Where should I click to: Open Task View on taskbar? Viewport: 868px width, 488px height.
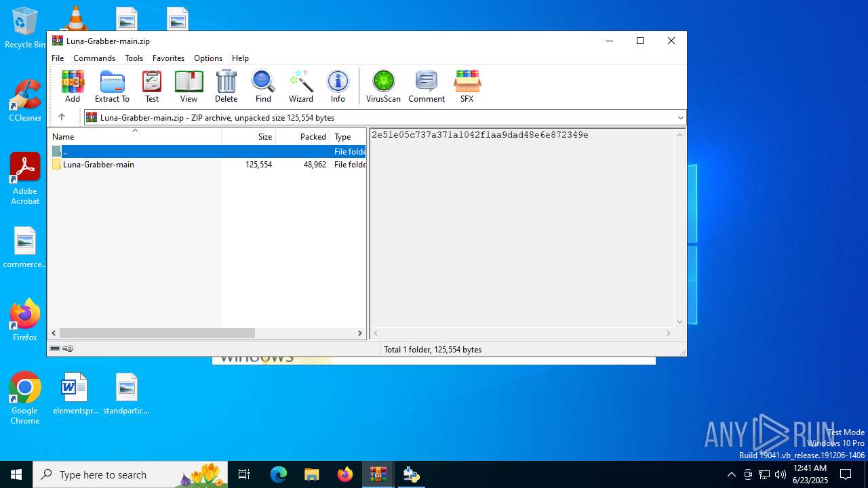[245, 474]
